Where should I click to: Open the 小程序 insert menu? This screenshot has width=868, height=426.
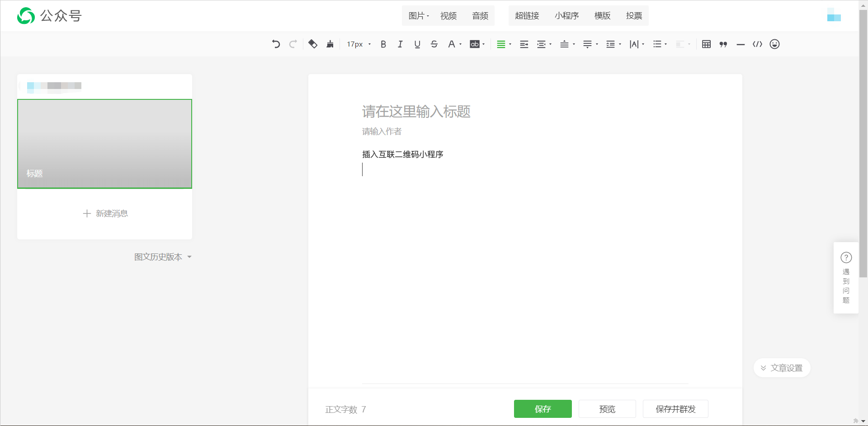pos(566,16)
